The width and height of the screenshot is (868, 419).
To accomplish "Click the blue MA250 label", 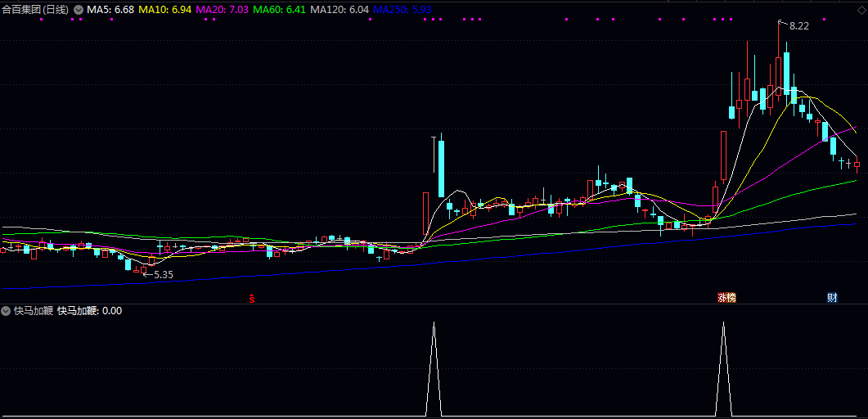I will (x=402, y=10).
